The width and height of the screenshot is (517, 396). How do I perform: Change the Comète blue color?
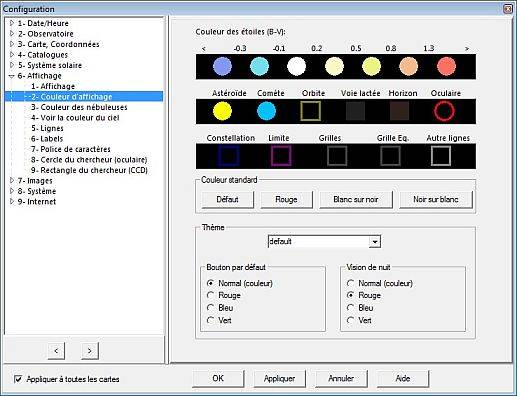click(x=266, y=111)
